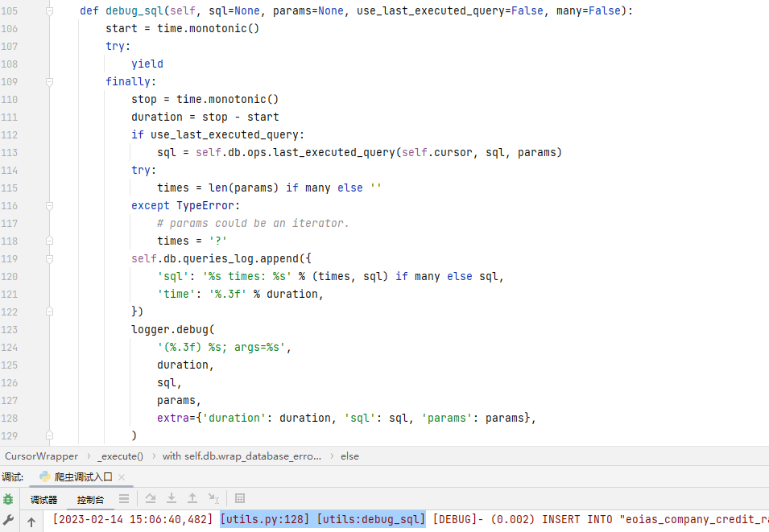This screenshot has height=532, width=769.
Task: Open Evaluate Expression calculator icon
Action: (x=240, y=499)
